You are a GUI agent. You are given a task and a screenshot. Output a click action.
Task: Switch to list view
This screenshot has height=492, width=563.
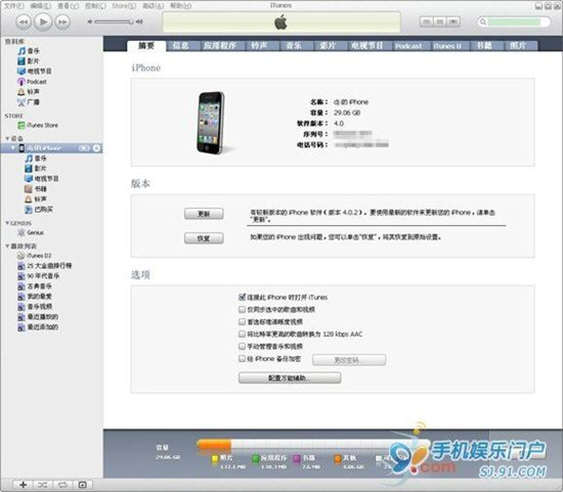427,22
